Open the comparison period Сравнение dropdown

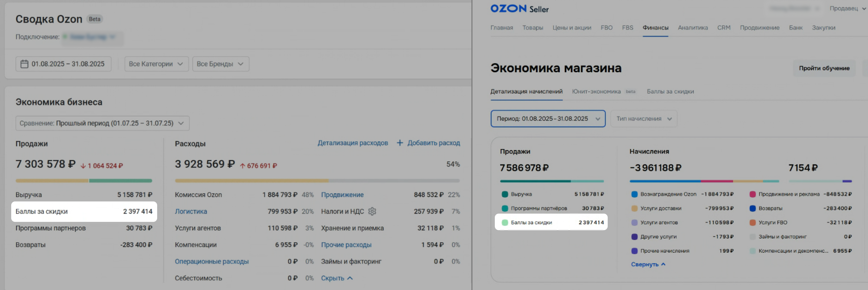coord(102,123)
